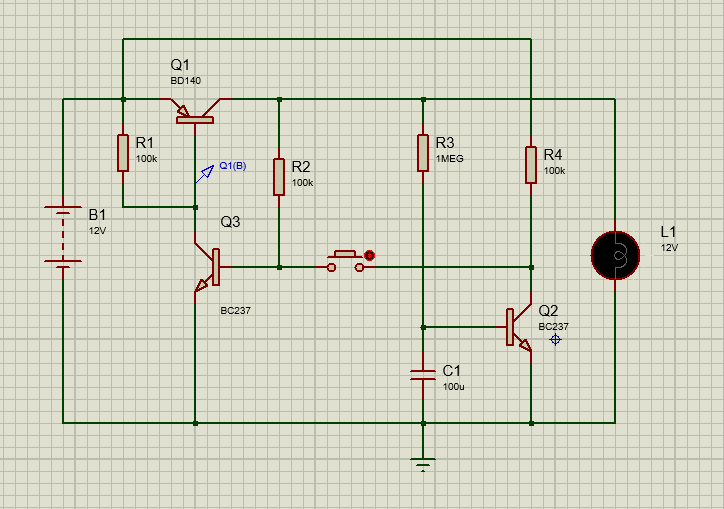Click the L1 lamp symbol

coord(614,255)
